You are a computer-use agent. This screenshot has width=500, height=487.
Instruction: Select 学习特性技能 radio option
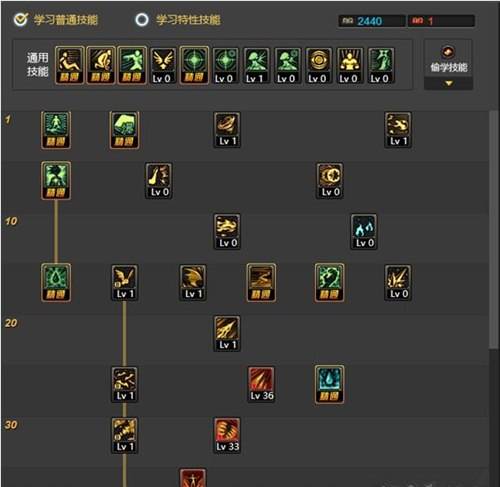[x=142, y=19]
